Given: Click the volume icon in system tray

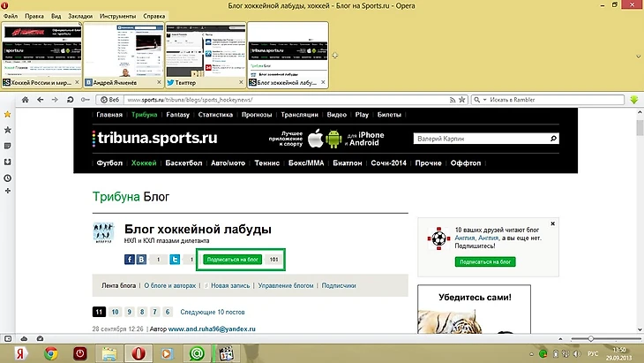Looking at the screenshot, I should pos(577,354).
